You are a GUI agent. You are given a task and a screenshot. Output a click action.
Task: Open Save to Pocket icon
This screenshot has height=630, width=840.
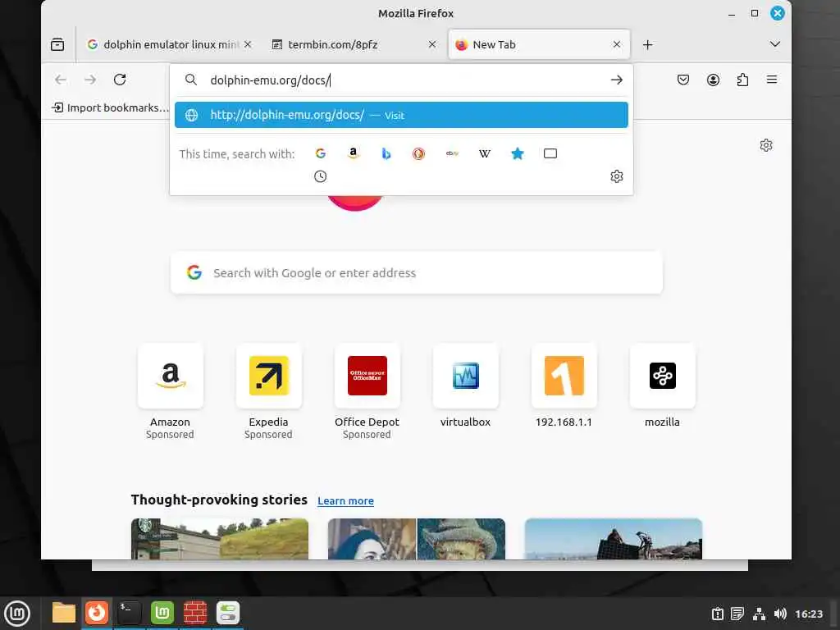pyautogui.click(x=683, y=80)
